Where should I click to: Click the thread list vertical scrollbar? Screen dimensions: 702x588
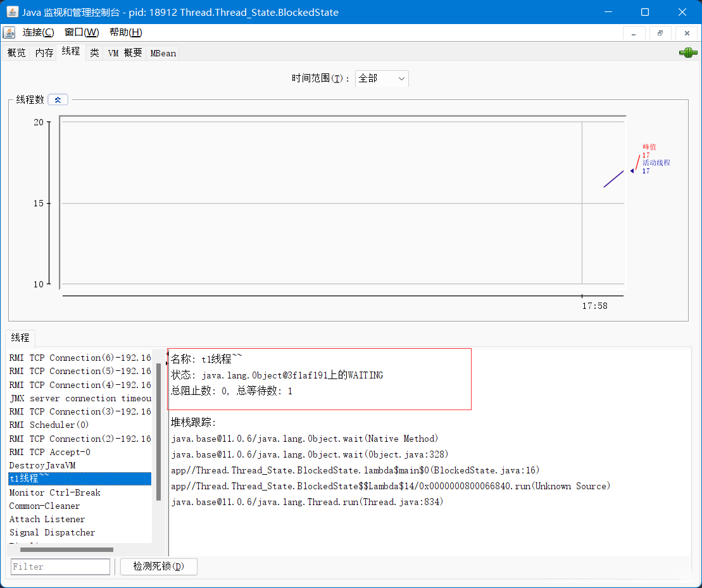[x=158, y=430]
